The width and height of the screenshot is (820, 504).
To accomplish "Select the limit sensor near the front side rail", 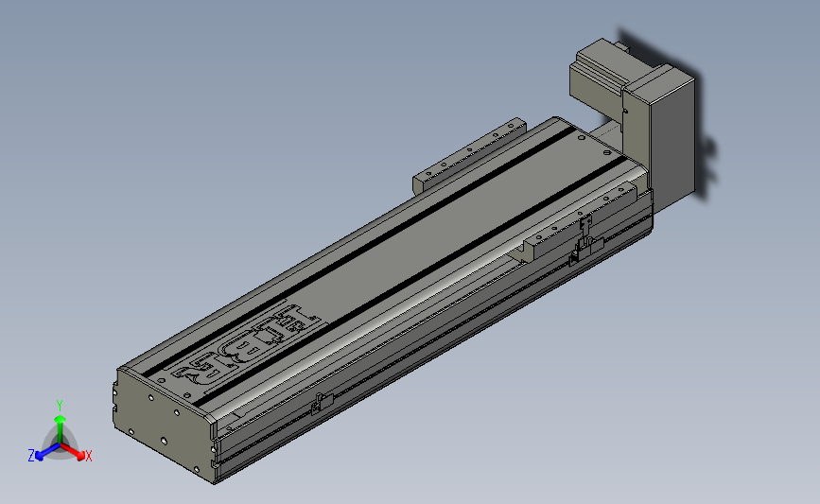I will [x=323, y=404].
